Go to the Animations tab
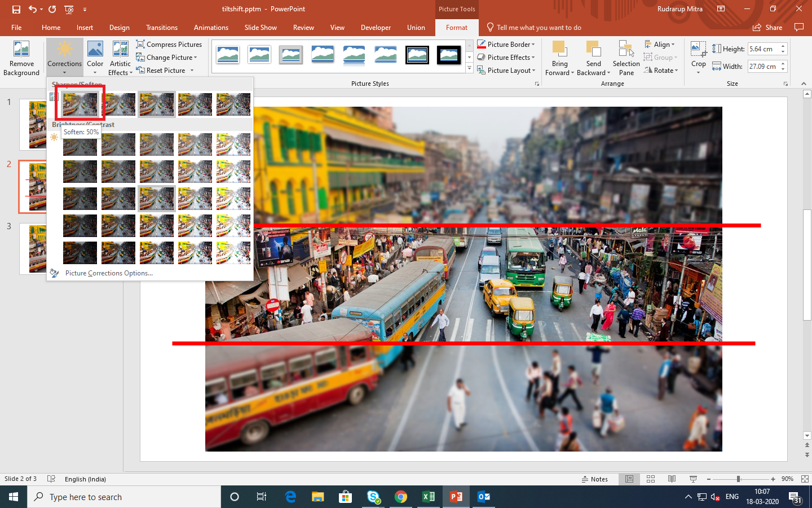 [x=211, y=28]
